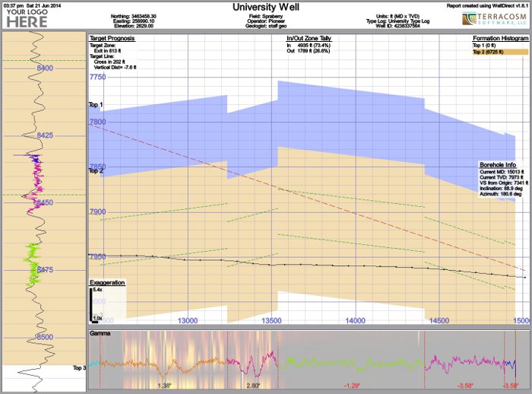
Task: Click the Vertical Dist -7.6 ft value
Action: pyautogui.click(x=115, y=67)
